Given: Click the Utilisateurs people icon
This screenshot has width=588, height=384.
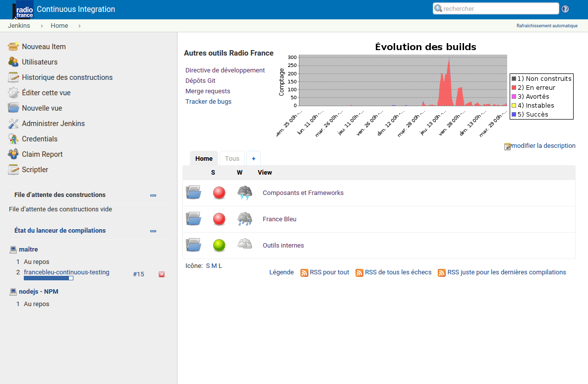Looking at the screenshot, I should pyautogui.click(x=13, y=62).
